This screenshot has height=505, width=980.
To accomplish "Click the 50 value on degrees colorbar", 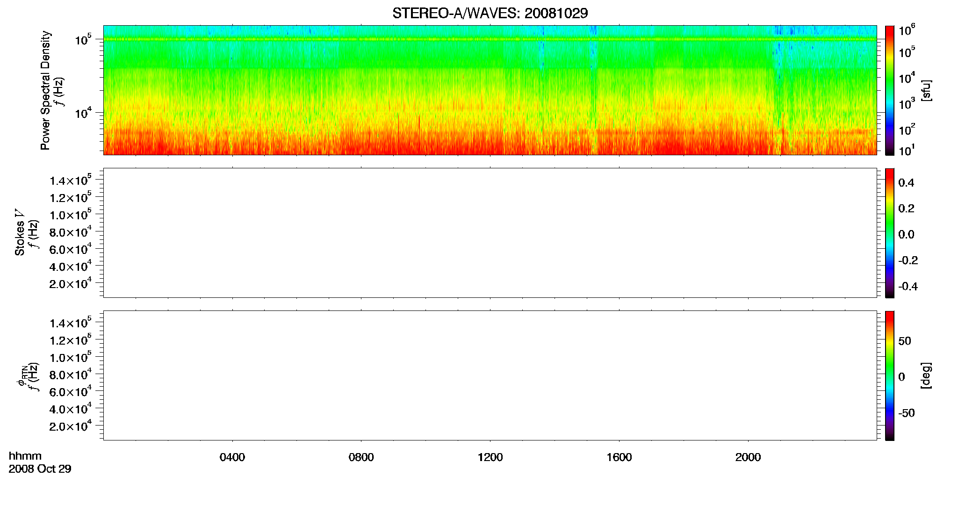I will [x=905, y=341].
